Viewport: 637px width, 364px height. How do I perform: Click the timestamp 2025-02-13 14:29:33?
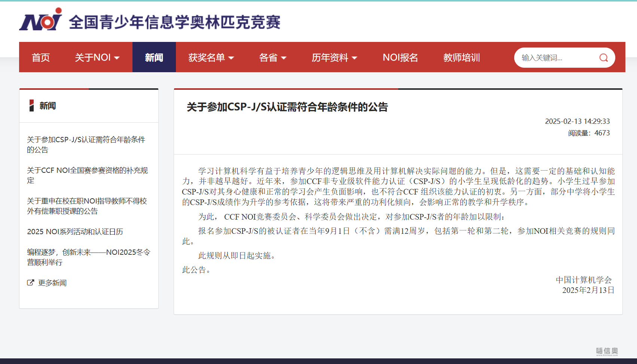[x=577, y=121]
